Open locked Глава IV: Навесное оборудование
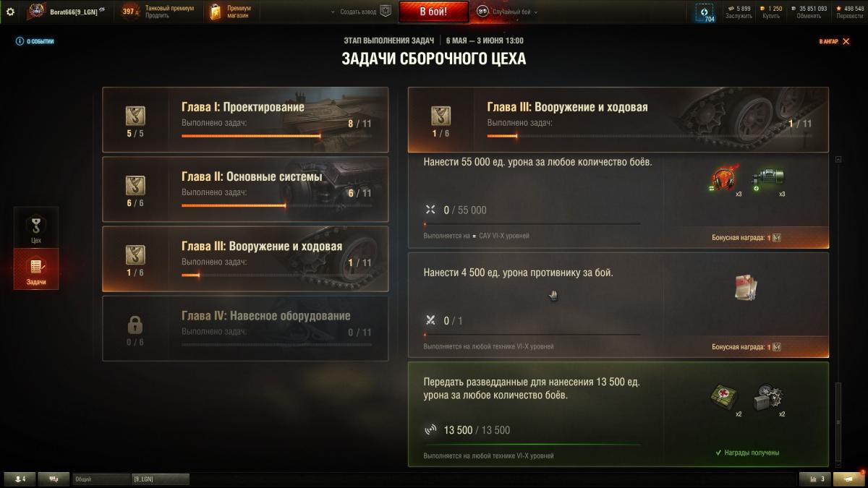The height and width of the screenshot is (488, 868). [245, 328]
